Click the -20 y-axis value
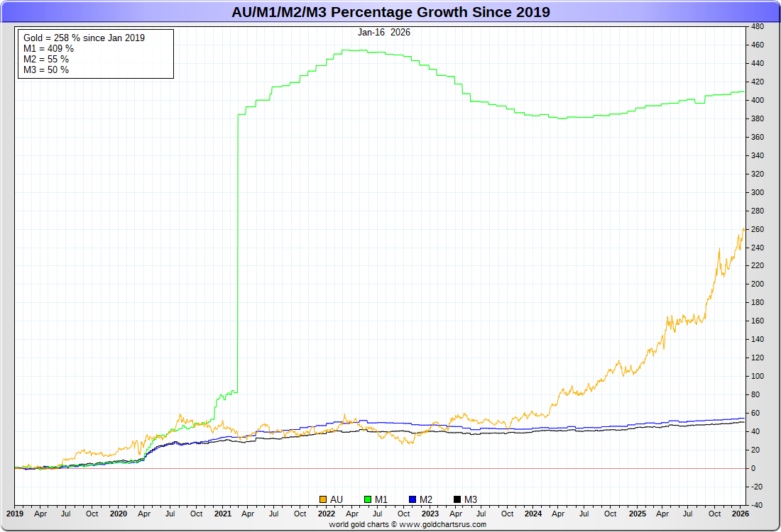This screenshot has width=781, height=532. [x=757, y=487]
